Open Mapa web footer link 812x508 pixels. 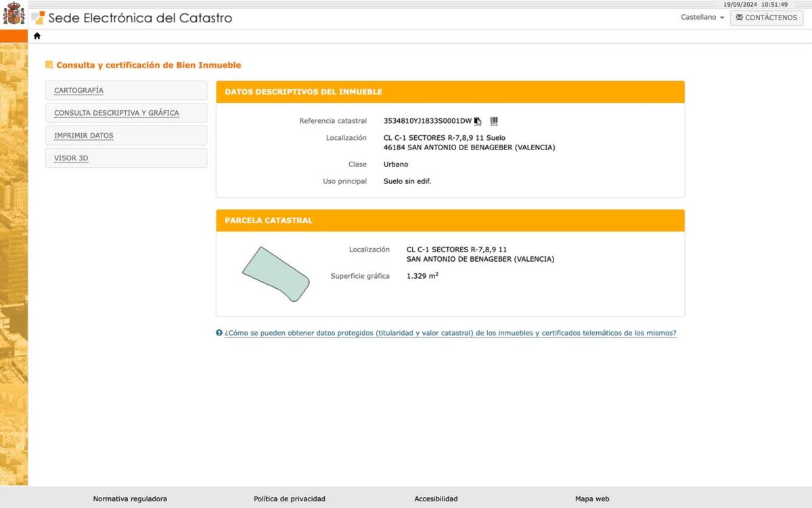tap(592, 499)
